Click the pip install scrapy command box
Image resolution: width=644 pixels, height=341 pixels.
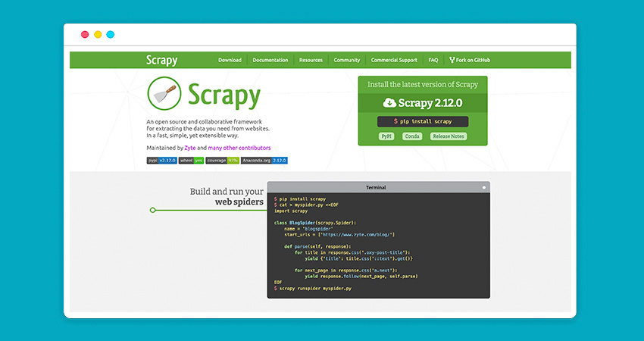pyautogui.click(x=423, y=121)
